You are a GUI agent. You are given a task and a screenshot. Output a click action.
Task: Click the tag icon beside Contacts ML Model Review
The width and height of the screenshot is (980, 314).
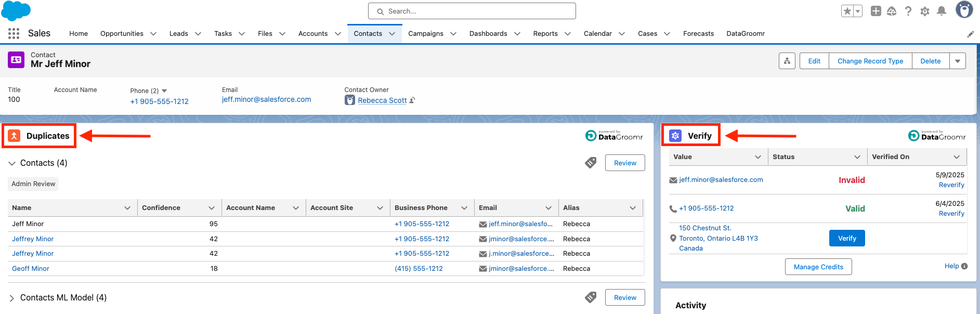591,297
